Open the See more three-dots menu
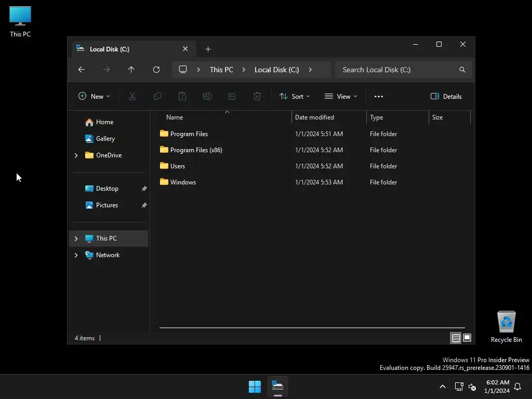The height and width of the screenshot is (399, 532). [379, 96]
